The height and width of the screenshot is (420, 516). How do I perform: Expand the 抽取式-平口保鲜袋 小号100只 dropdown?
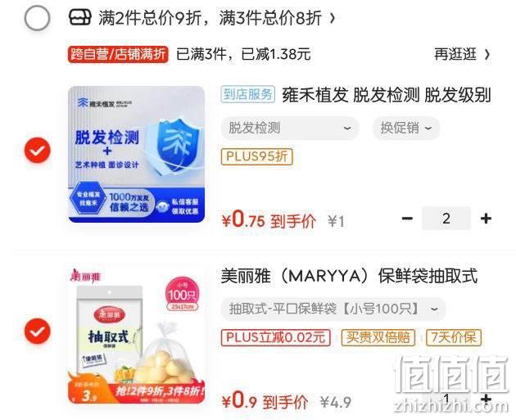pyautogui.click(x=333, y=309)
